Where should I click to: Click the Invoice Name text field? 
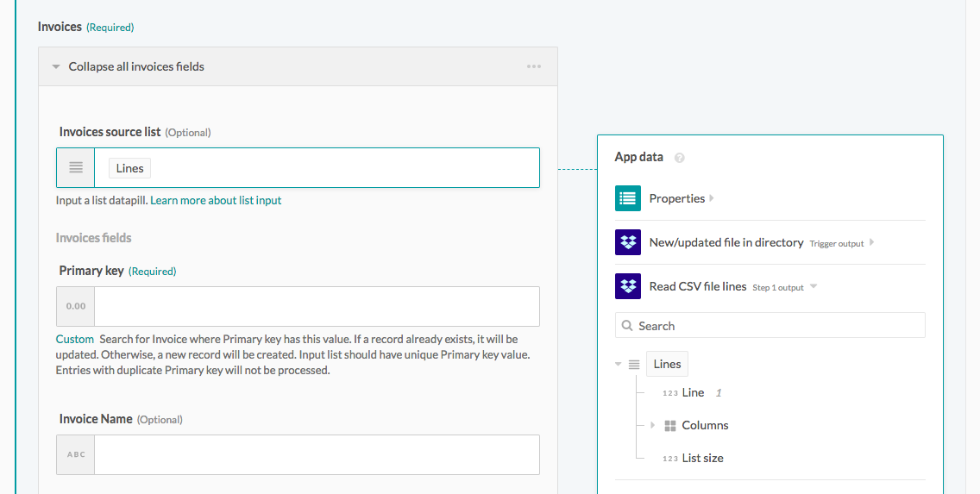(316, 454)
